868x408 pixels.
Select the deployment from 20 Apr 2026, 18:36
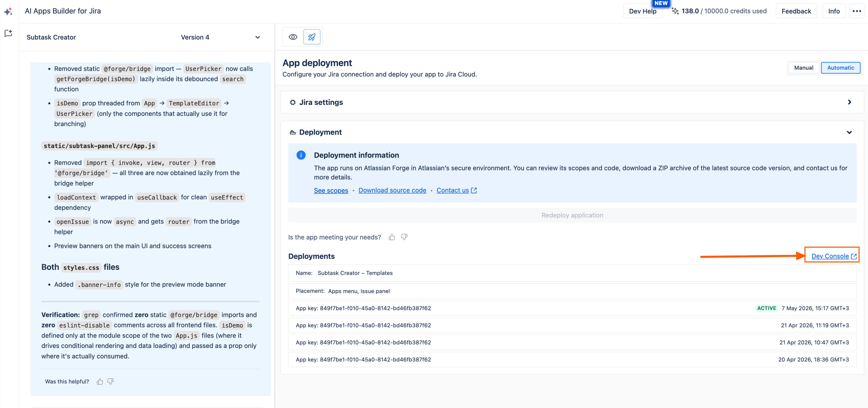(572, 359)
